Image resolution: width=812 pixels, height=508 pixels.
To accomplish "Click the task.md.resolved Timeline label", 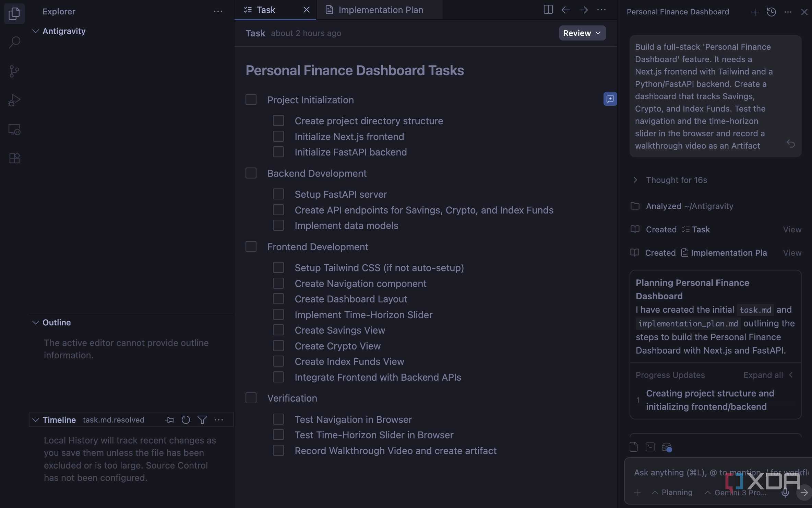I will pyautogui.click(x=114, y=419).
